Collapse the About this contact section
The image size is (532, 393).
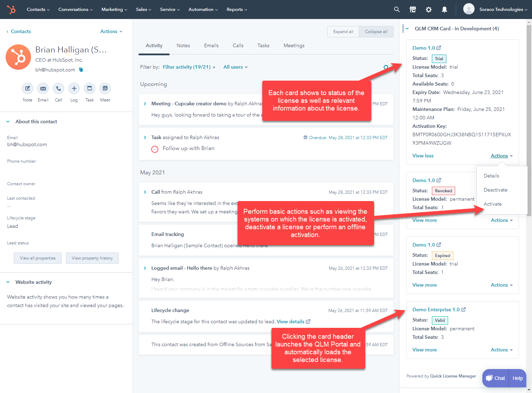(8, 121)
